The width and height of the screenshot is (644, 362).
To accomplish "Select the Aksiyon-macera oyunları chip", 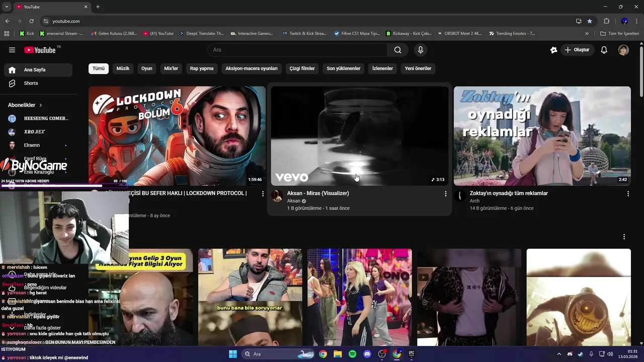I will 252,68.
